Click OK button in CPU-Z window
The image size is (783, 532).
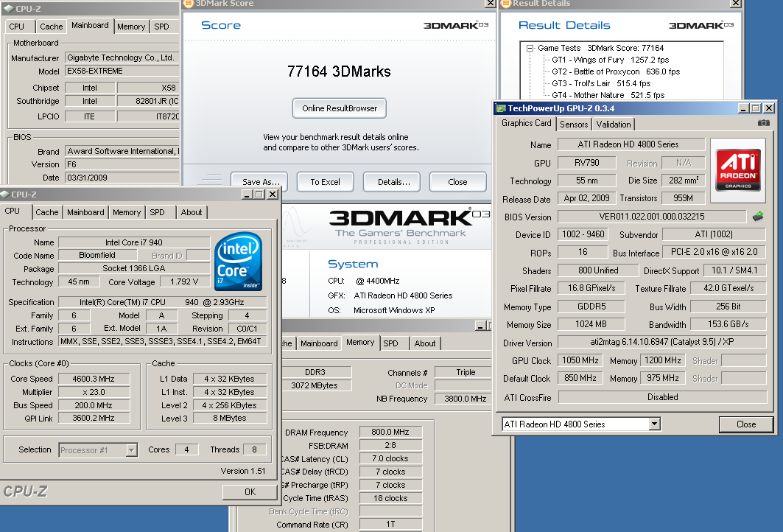point(250,492)
